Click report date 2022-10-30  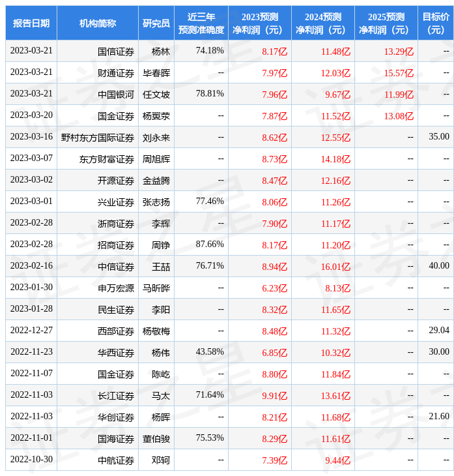(31, 459)
